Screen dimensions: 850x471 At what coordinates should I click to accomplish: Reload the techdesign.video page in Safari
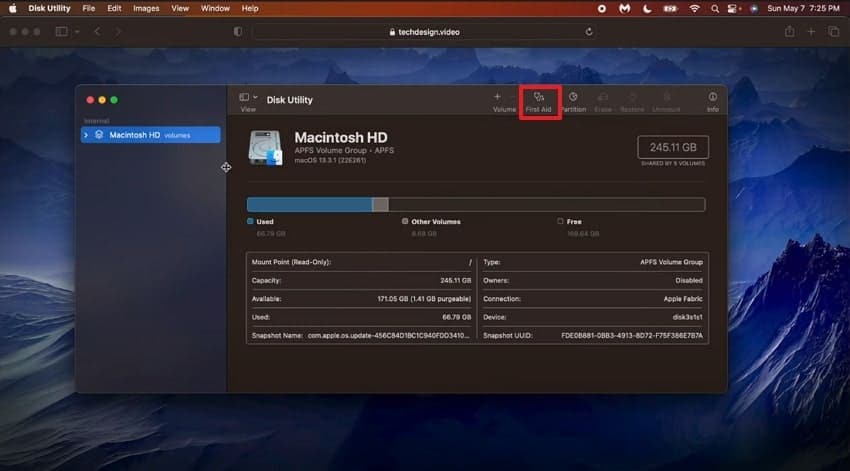[x=589, y=32]
